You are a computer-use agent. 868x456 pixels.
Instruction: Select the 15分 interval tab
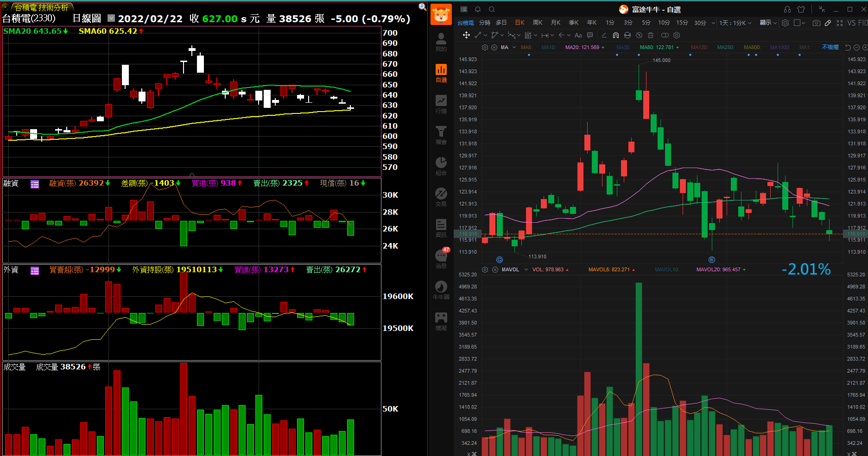tap(682, 23)
